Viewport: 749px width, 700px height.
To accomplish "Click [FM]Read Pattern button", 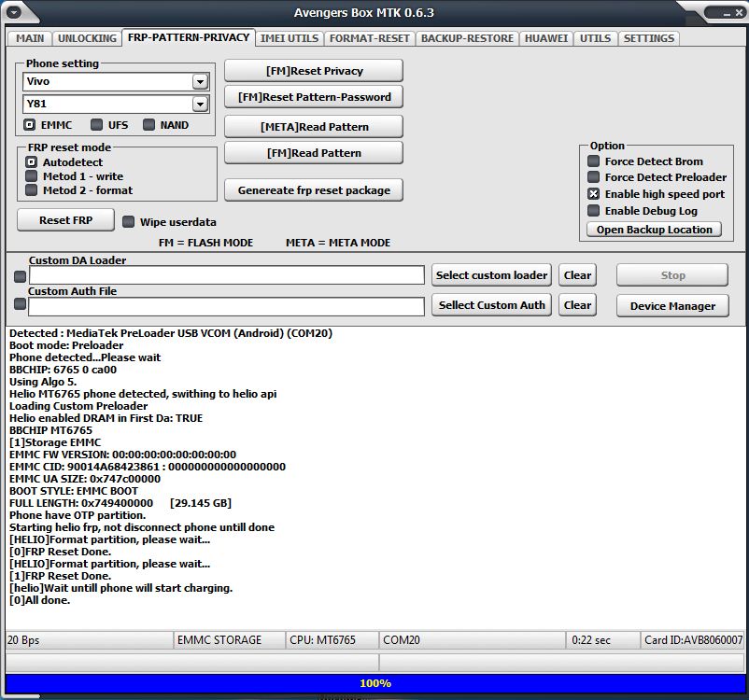I will 314,153.
